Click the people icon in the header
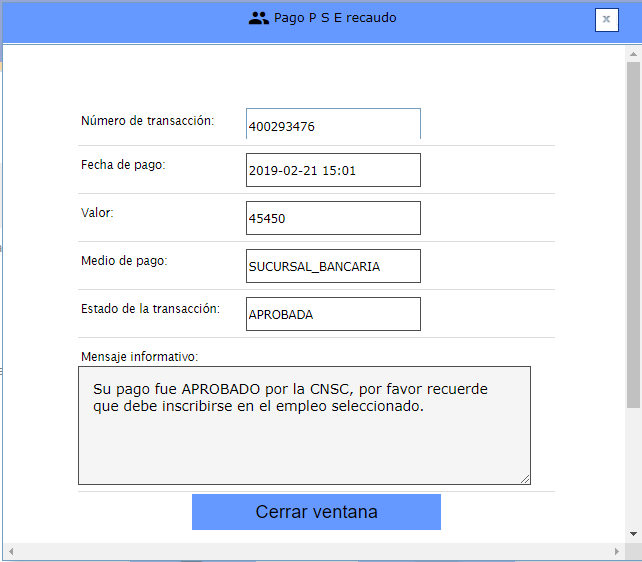This screenshot has width=642, height=562. point(259,18)
